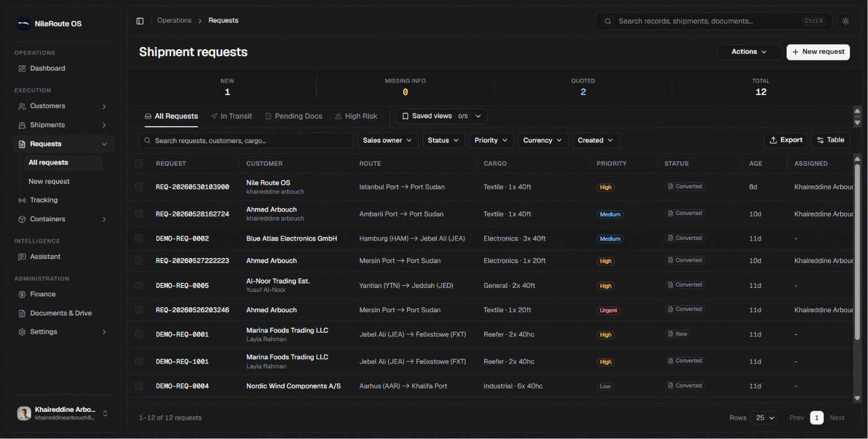
Task: Check the REQ-20260527222223 row checkbox
Action: tap(139, 261)
